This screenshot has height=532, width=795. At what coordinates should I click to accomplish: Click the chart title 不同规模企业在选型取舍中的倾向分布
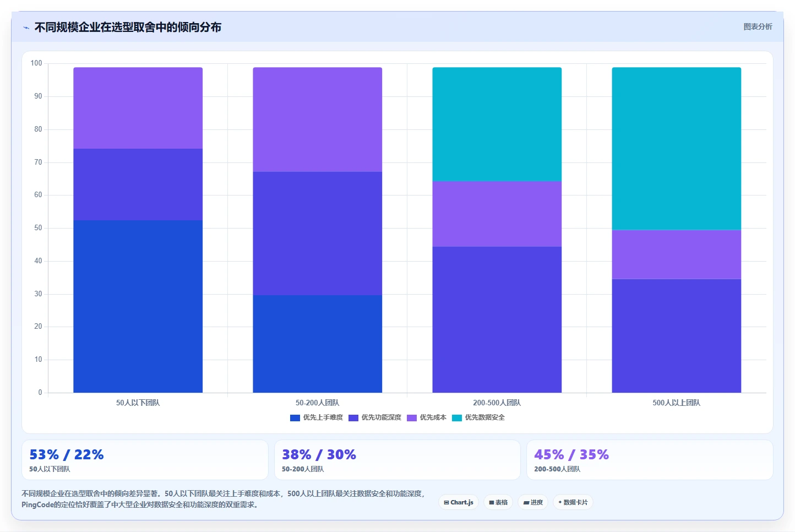click(128, 27)
